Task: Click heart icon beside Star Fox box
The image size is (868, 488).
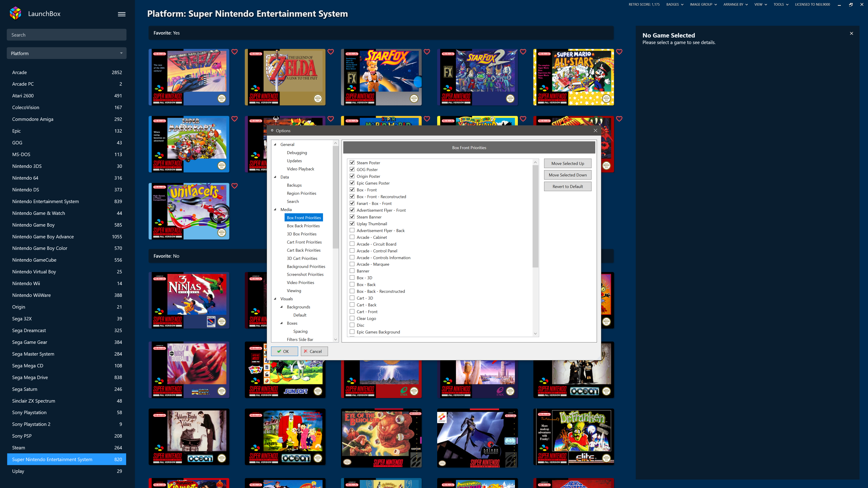Action: coord(427,52)
